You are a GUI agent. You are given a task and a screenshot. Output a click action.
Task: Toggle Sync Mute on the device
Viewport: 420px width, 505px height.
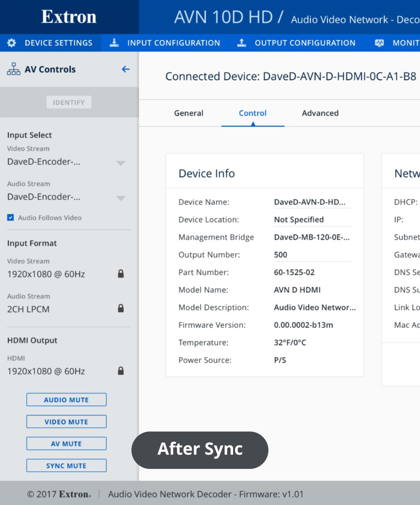tap(66, 465)
